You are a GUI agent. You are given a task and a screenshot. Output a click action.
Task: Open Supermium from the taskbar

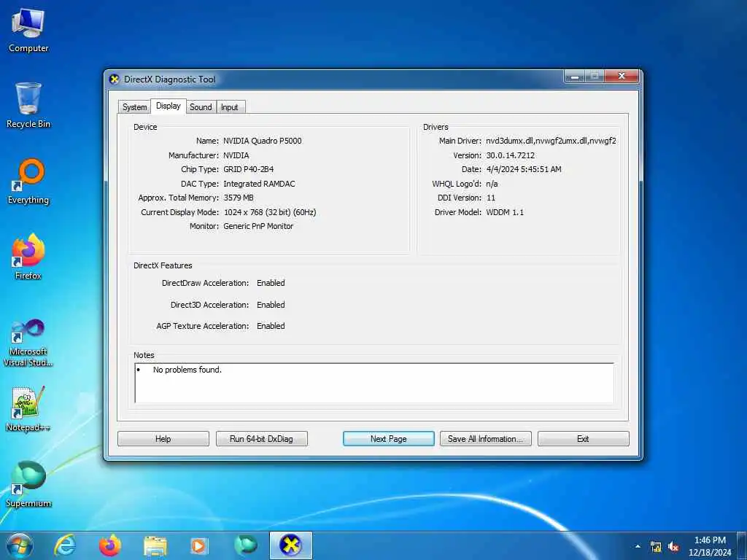245,545
